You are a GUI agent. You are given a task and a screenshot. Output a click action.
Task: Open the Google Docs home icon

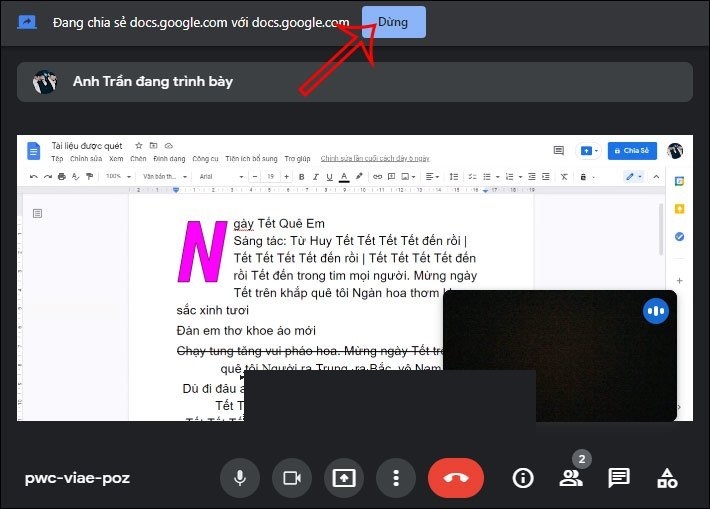[34, 151]
